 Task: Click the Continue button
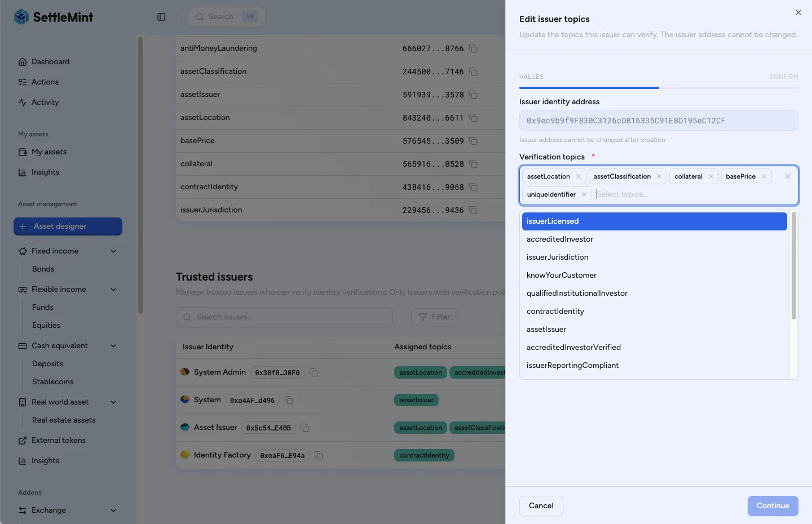click(773, 506)
